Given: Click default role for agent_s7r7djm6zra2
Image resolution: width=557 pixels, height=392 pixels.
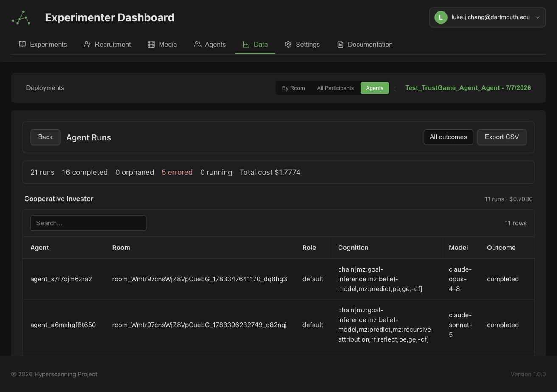Looking at the screenshot, I should pos(313,279).
